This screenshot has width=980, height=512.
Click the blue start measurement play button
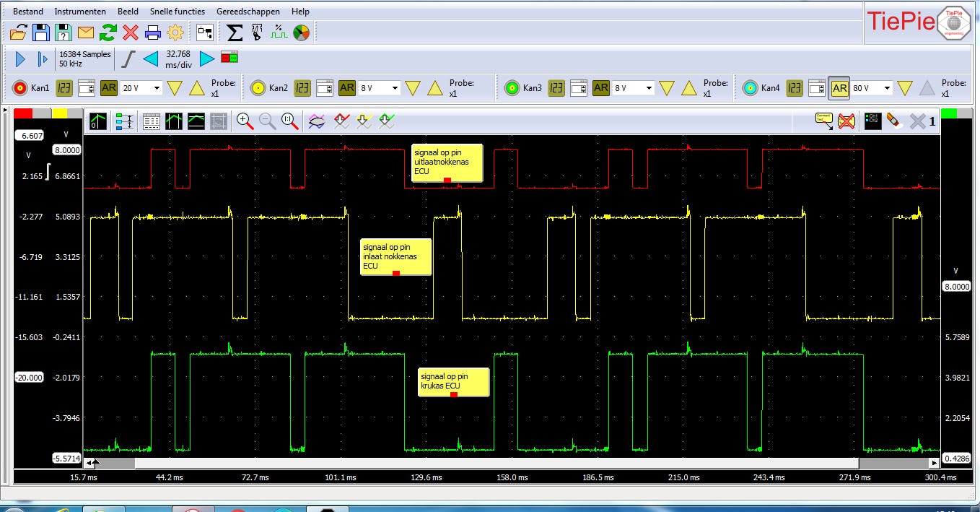pos(20,59)
